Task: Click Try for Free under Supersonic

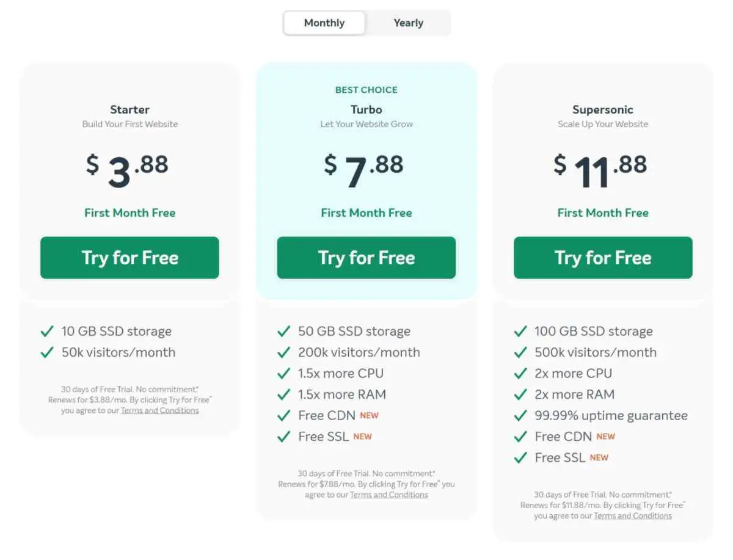Action: tap(603, 258)
